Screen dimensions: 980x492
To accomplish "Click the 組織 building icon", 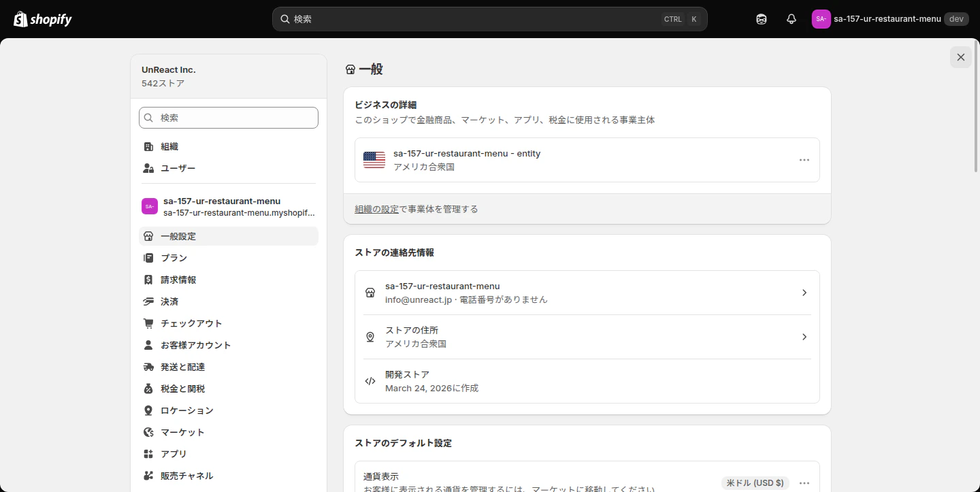I will (x=148, y=146).
